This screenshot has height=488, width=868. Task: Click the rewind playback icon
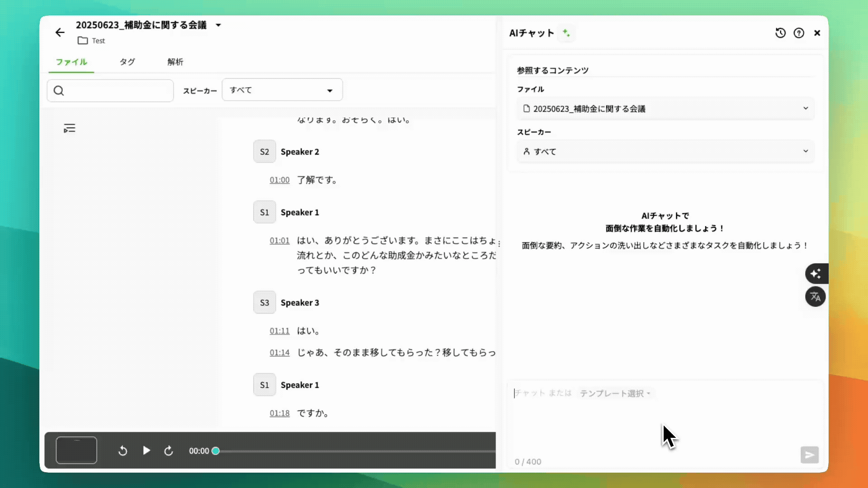click(123, 450)
